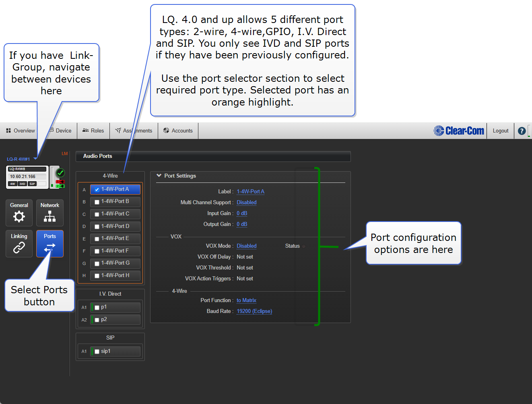Click the Clear-Com logo

click(459, 131)
